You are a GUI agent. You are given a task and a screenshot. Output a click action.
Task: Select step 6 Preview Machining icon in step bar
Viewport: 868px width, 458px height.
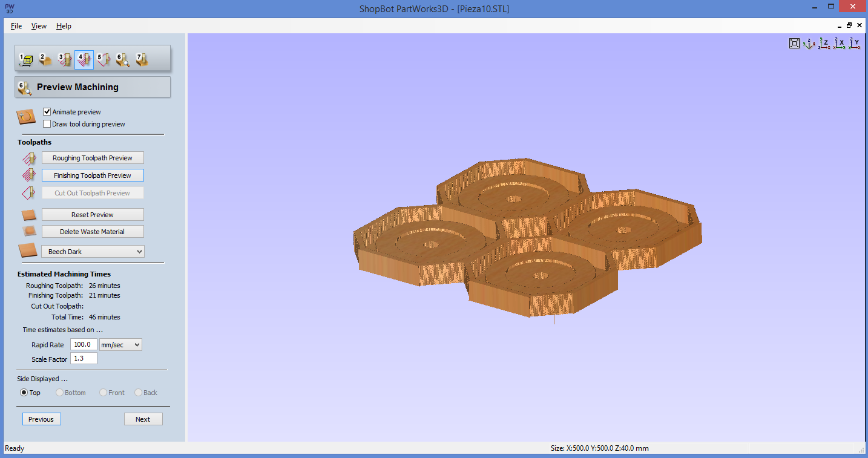(x=123, y=59)
